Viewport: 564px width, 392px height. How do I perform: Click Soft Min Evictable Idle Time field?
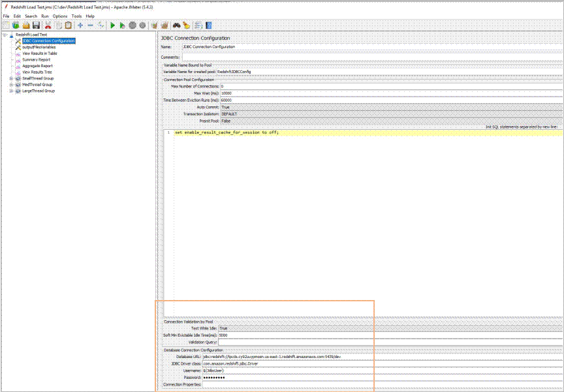390,335
